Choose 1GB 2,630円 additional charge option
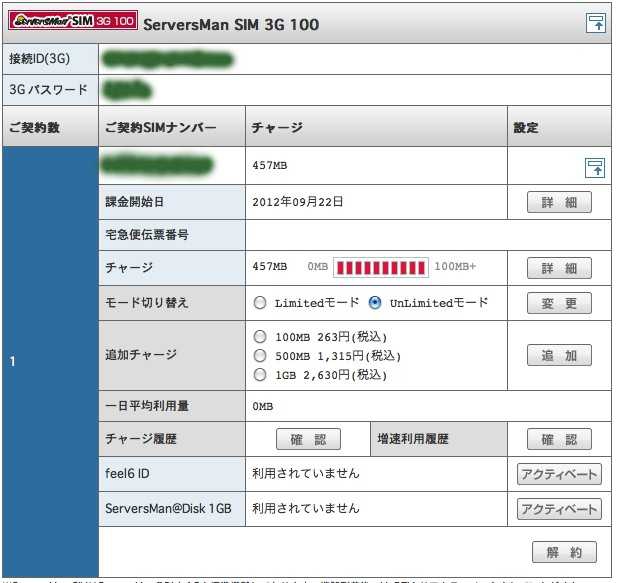Image resolution: width=618 pixels, height=583 pixels. [260, 374]
